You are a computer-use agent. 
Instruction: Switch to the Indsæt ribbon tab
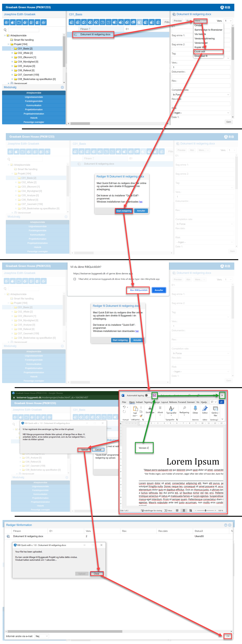tap(139, 402)
